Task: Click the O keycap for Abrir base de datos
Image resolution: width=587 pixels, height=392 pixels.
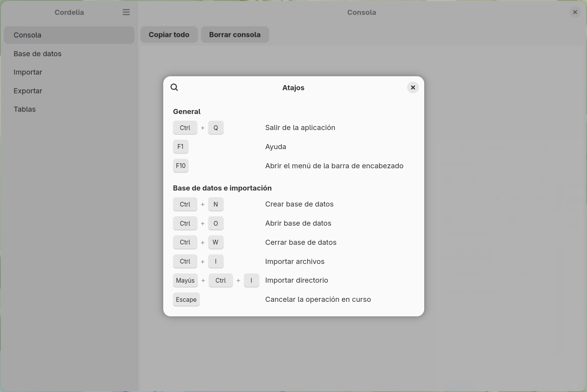Action: [216, 223]
